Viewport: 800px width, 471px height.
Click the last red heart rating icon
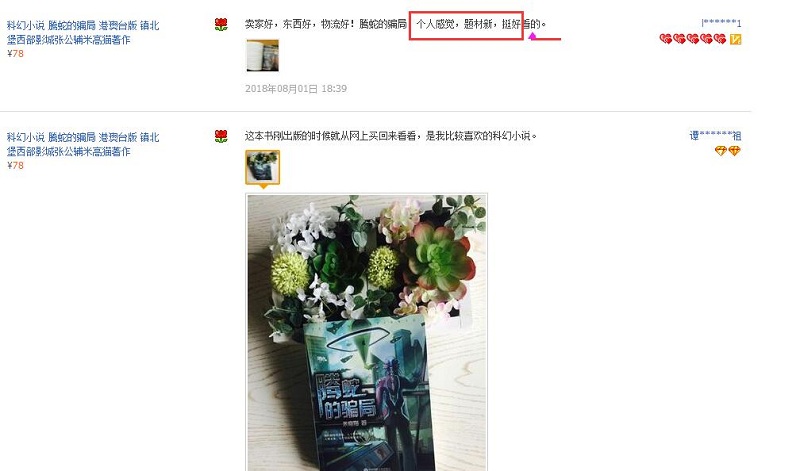point(720,39)
